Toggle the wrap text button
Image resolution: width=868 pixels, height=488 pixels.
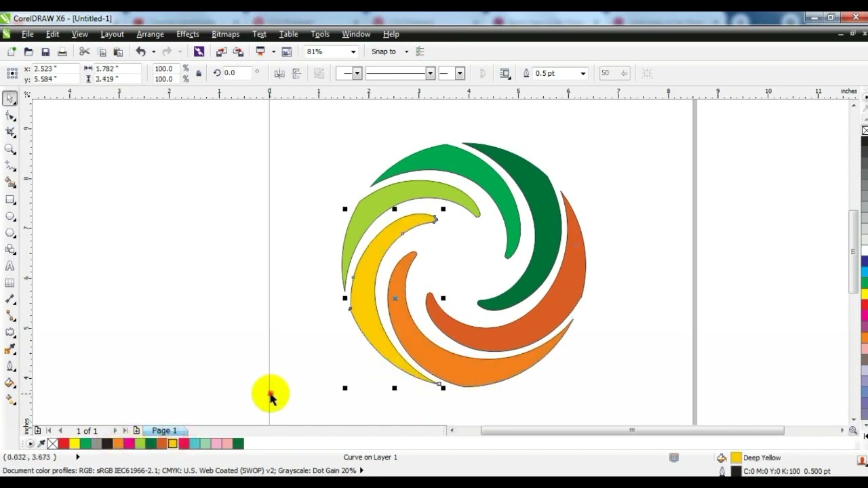click(x=505, y=73)
